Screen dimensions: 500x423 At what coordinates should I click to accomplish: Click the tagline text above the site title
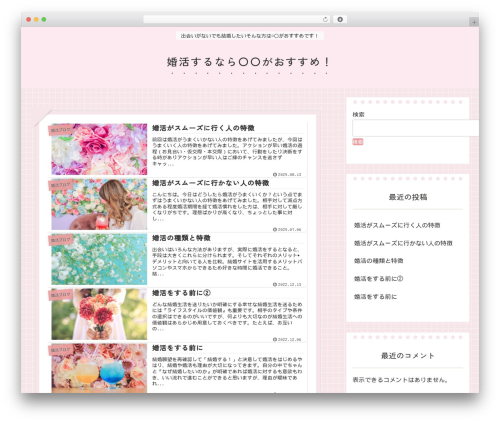coord(250,36)
